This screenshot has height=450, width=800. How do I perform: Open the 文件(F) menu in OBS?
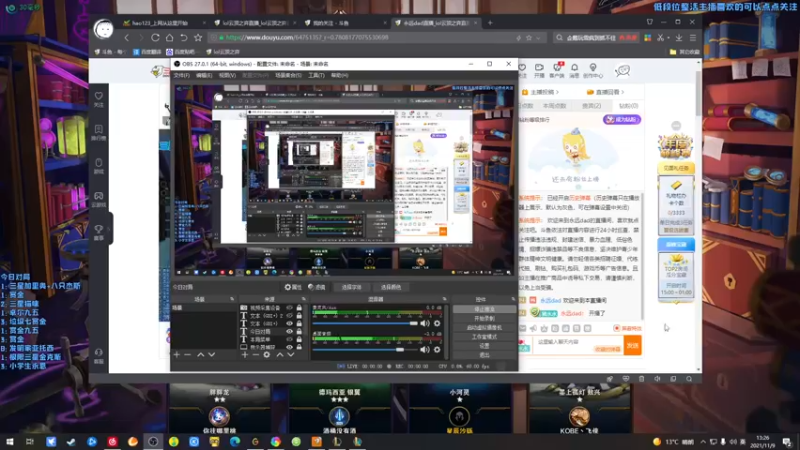pos(182,75)
